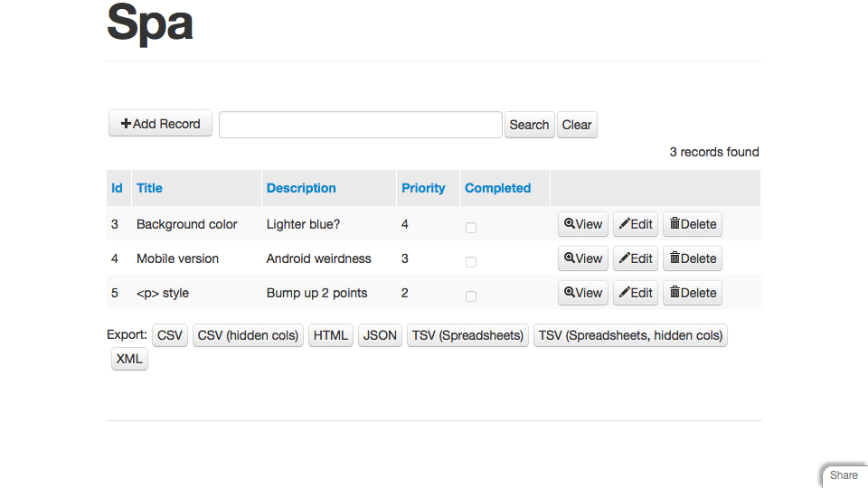Viewport: 868px width, 488px height.
Task: Click the magnifier View icon for Background color
Action: 569,223
